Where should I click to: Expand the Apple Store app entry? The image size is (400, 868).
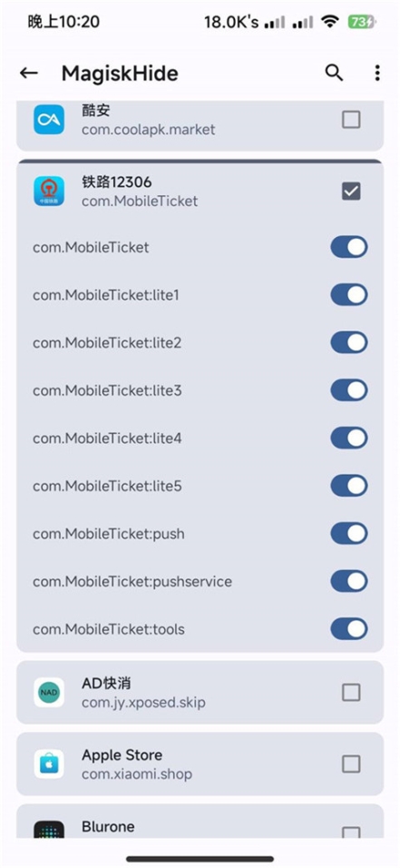pyautogui.click(x=200, y=764)
